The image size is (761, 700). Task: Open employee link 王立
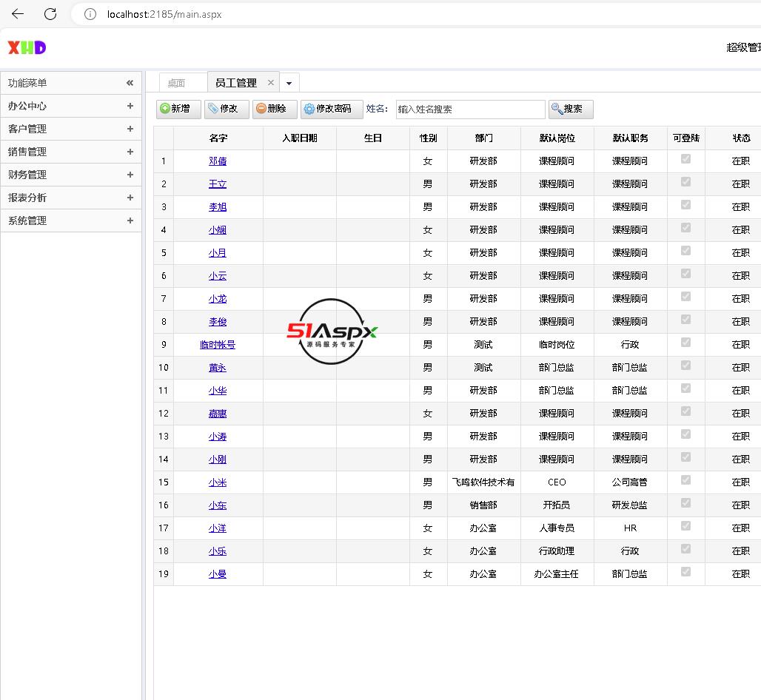click(218, 184)
